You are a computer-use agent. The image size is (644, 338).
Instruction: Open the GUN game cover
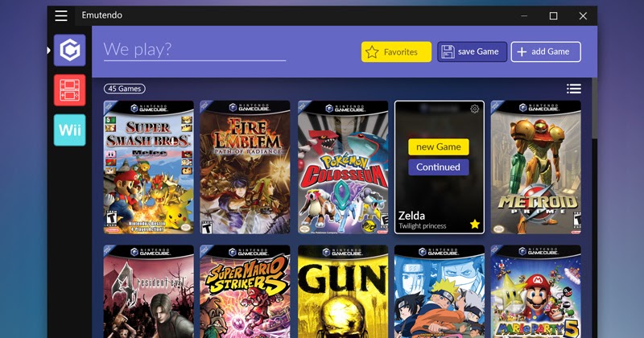click(x=343, y=291)
